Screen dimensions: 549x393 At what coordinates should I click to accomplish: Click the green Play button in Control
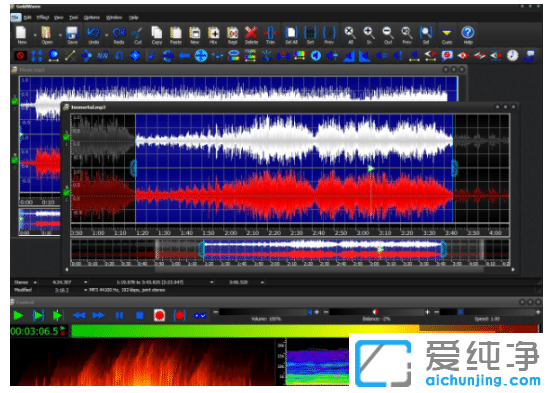pyautogui.click(x=18, y=315)
